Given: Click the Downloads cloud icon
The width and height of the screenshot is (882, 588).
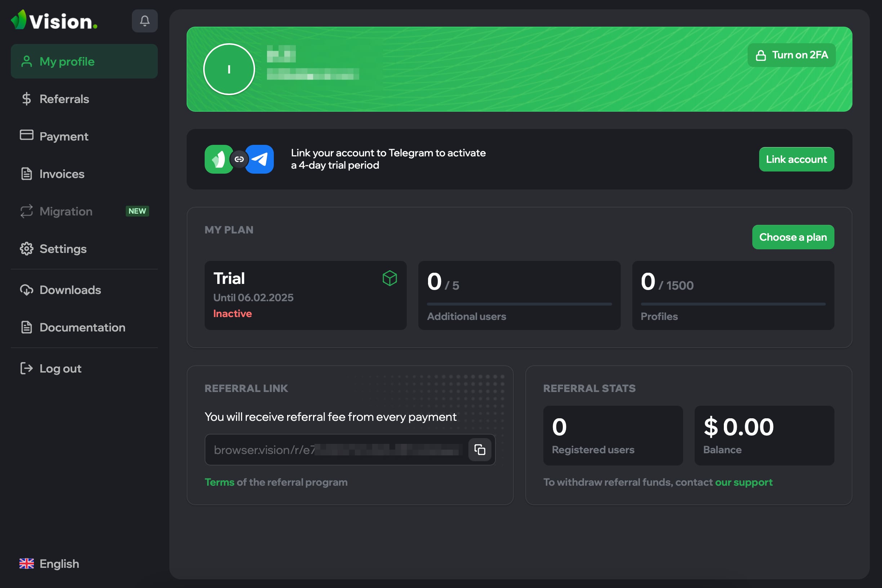Looking at the screenshot, I should [27, 290].
